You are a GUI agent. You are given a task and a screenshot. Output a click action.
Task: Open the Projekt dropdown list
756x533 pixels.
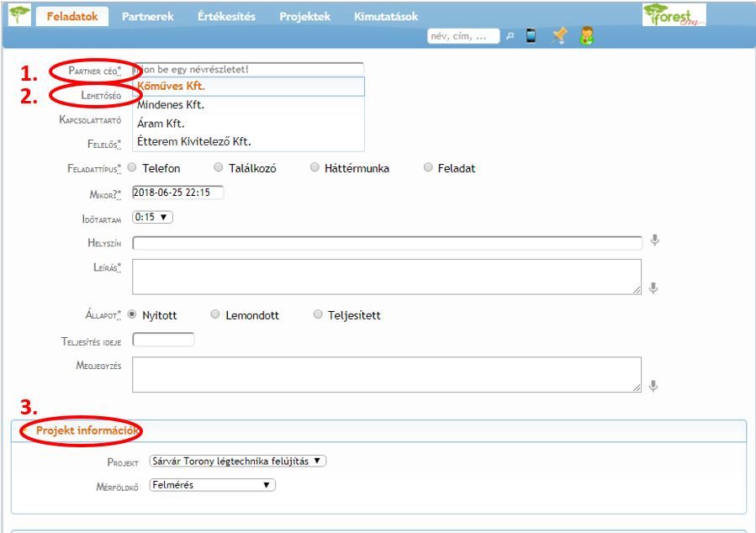click(237, 461)
